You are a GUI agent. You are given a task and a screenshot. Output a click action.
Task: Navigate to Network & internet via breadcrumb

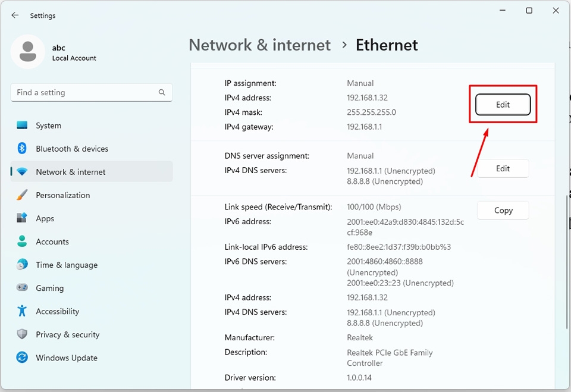pos(259,45)
